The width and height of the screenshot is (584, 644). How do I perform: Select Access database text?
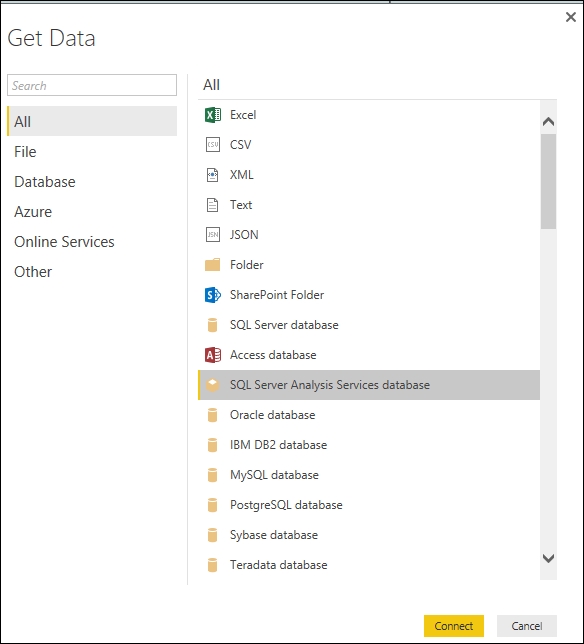click(x=273, y=355)
